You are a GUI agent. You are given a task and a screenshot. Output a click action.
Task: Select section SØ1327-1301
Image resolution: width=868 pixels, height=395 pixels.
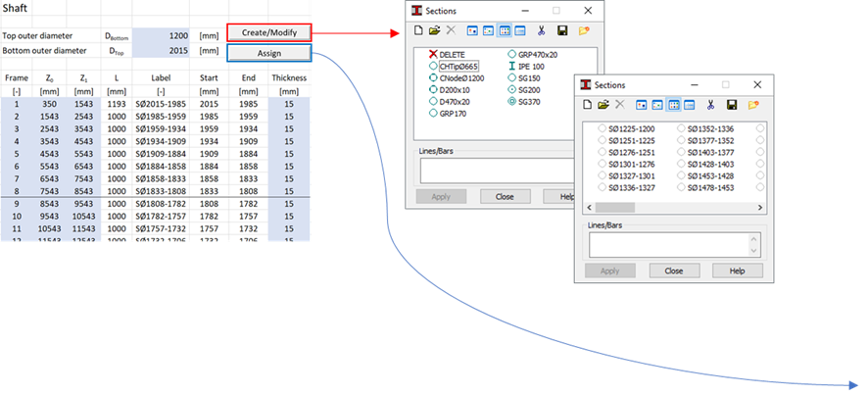pyautogui.click(x=626, y=176)
